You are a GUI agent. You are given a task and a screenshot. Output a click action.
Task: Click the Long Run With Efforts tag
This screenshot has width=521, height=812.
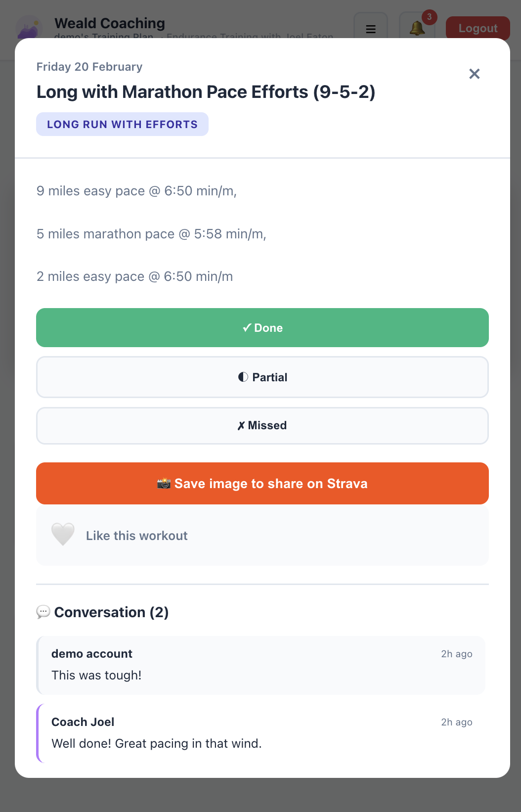point(122,124)
